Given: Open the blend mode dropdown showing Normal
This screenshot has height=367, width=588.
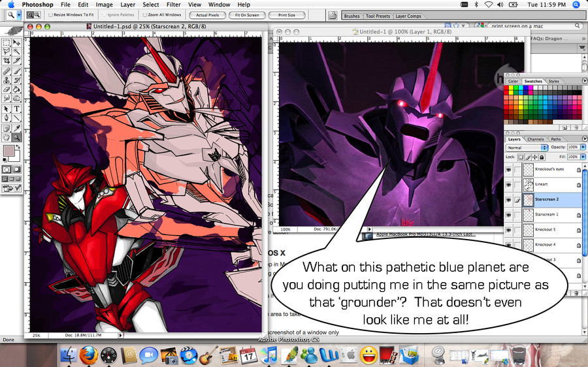Looking at the screenshot, I should pos(527,148).
